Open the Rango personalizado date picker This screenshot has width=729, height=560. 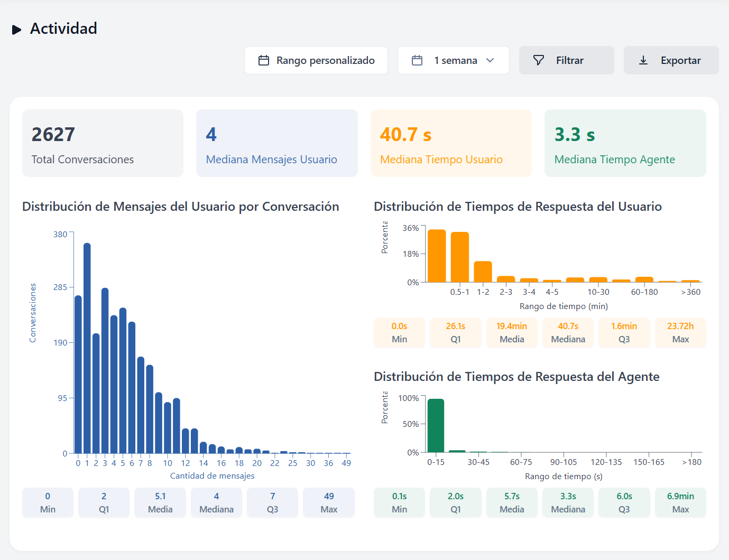pos(316,60)
